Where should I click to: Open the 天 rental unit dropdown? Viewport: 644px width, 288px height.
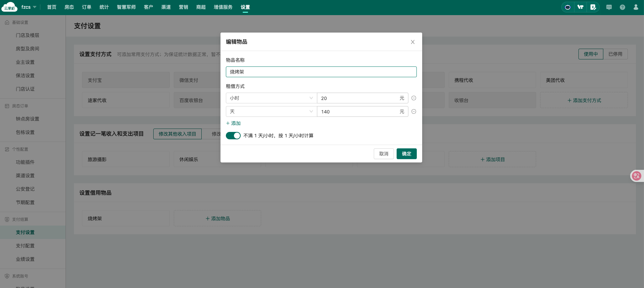[271, 111]
